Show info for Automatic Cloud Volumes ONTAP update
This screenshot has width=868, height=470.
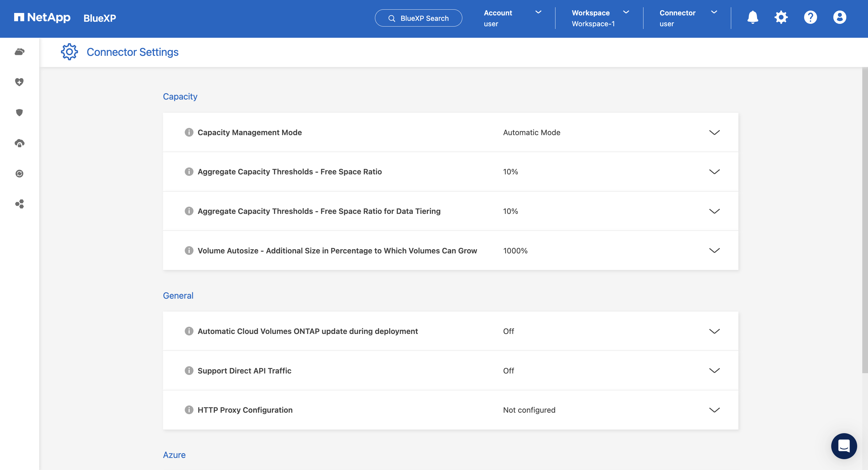point(189,331)
